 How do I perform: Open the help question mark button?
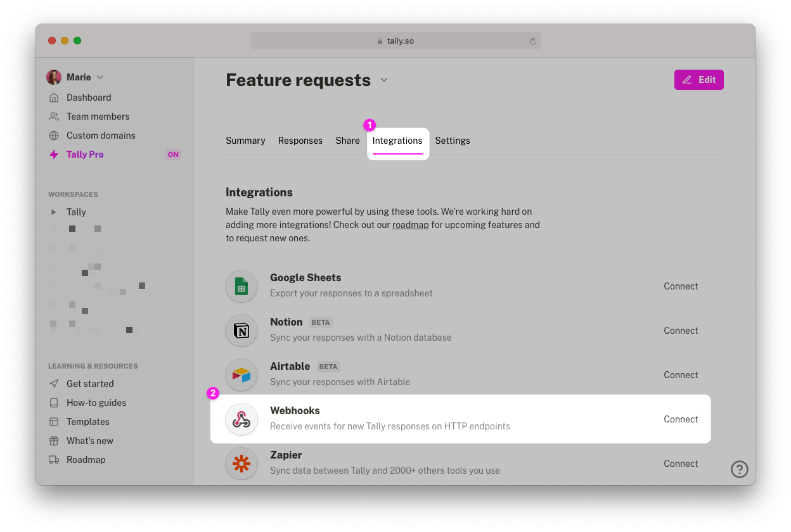point(740,469)
